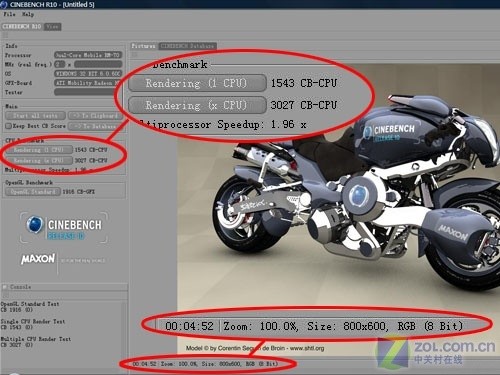Select the Pictures tab
The width and height of the screenshot is (500, 375).
click(x=143, y=46)
